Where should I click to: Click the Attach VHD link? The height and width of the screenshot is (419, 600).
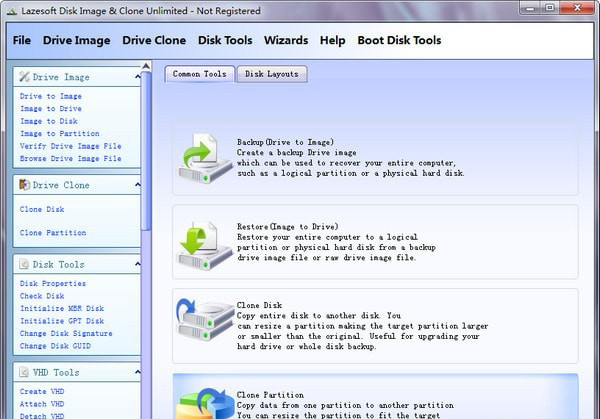42,404
